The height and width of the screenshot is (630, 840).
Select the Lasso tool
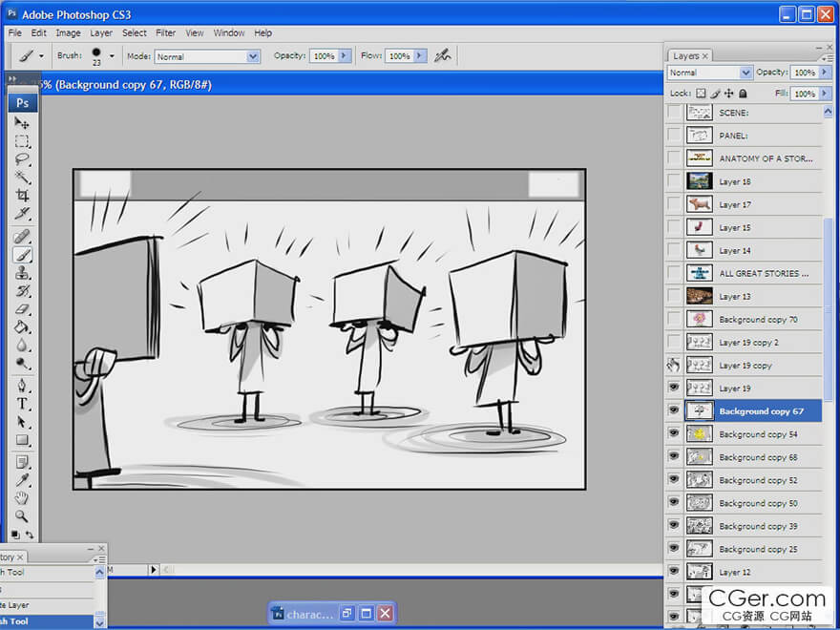pos(22,159)
